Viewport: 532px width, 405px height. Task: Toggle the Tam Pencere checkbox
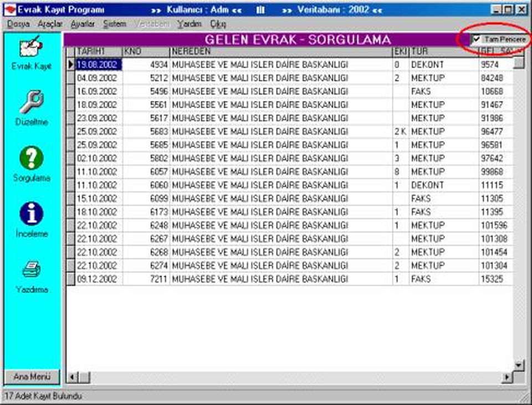[477, 39]
